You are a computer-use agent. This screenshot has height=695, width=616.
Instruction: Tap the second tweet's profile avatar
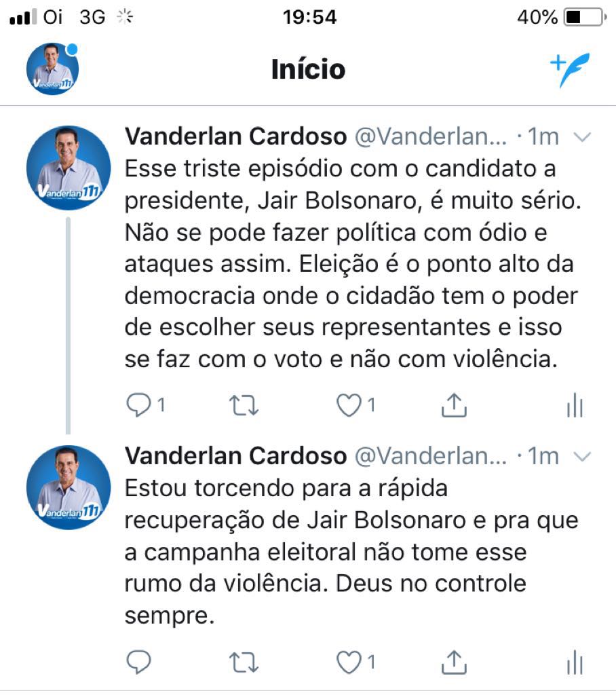[68, 487]
